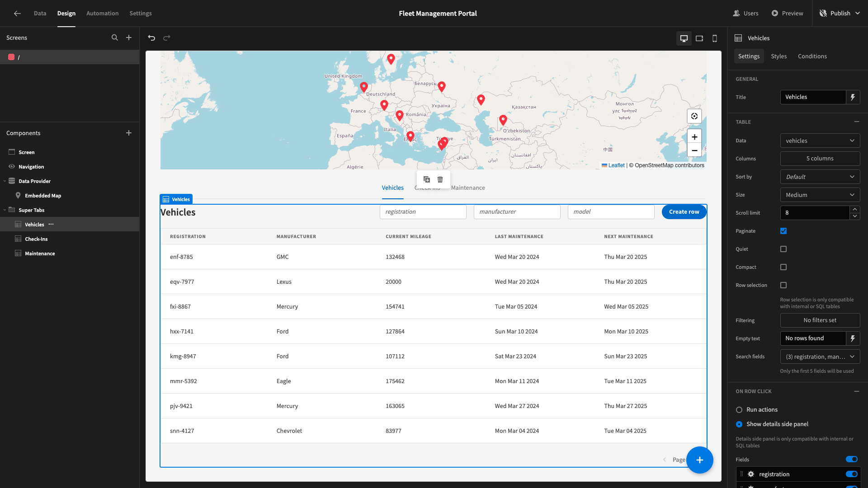Image resolution: width=868 pixels, height=488 pixels.
Task: Enable the Row selection checkbox
Action: coord(783,285)
